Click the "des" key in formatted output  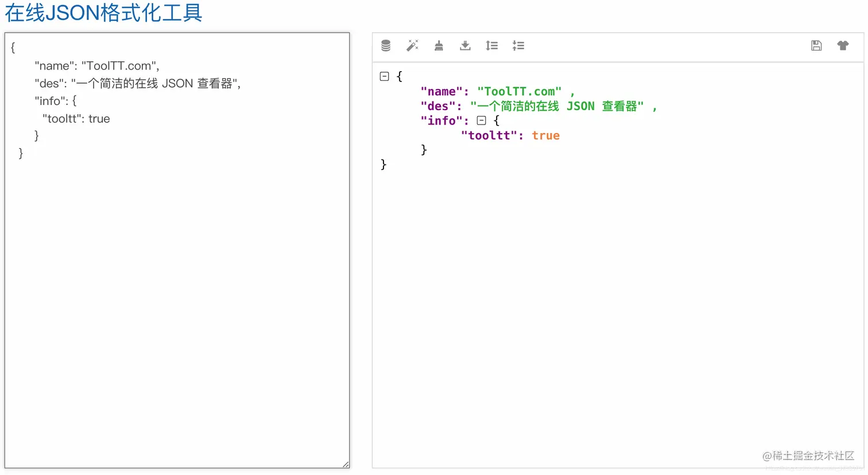tap(438, 106)
